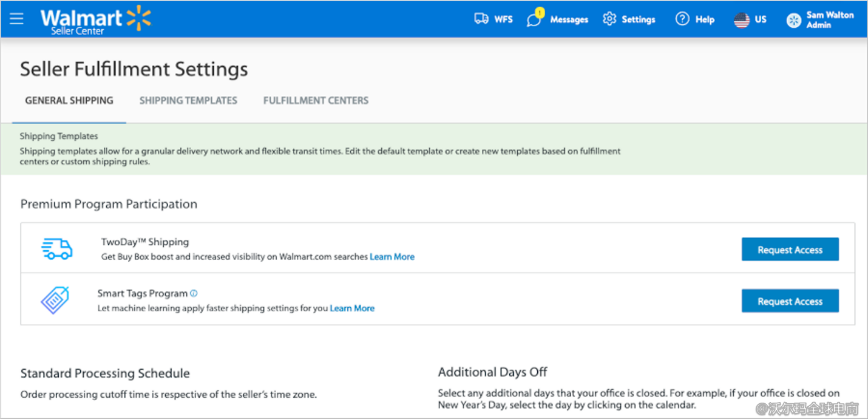The width and height of the screenshot is (868, 419).
Task: Click the Shipping Templates banner title
Action: point(59,137)
